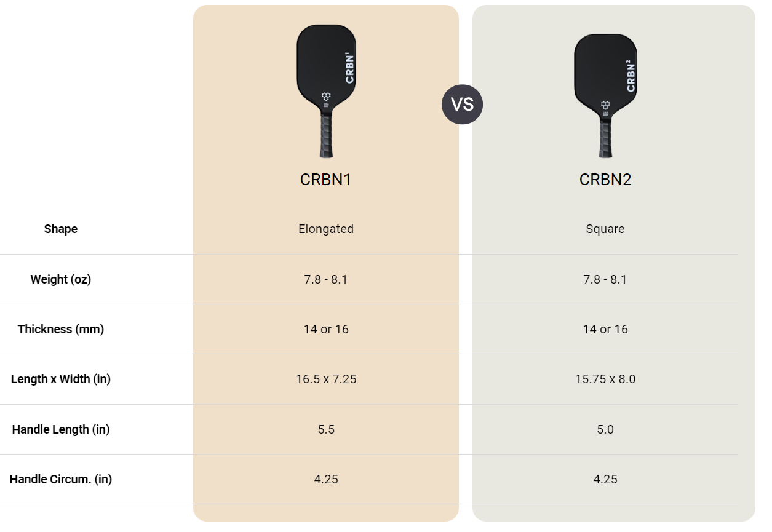The height and width of the screenshot is (532, 772).
Task: Select the CRBN2 product name
Action: point(605,180)
